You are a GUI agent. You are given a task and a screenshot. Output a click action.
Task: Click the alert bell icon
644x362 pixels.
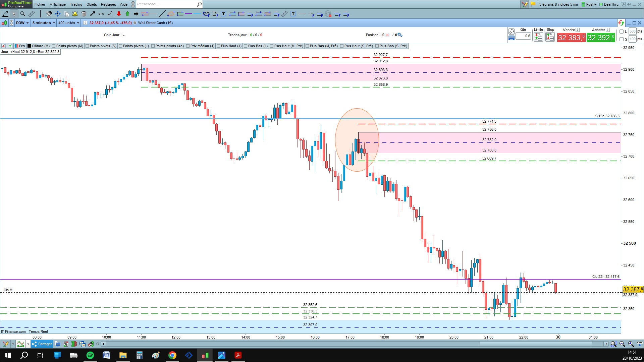[75, 14]
